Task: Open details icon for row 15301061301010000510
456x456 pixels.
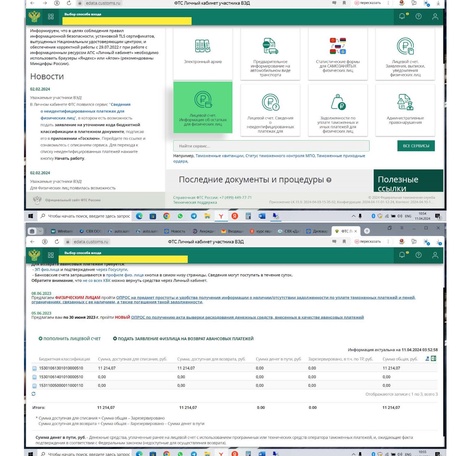Action: (34, 368)
